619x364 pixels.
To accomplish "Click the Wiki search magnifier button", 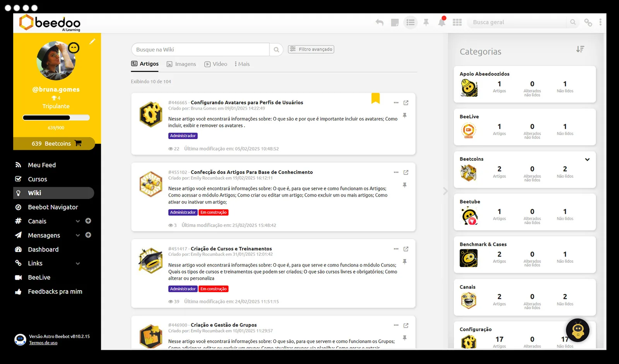I will click(276, 49).
